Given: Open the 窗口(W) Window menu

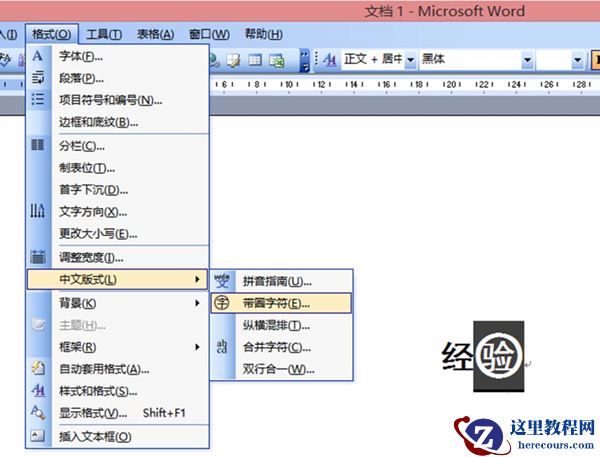Looking at the screenshot, I should click(x=209, y=34).
